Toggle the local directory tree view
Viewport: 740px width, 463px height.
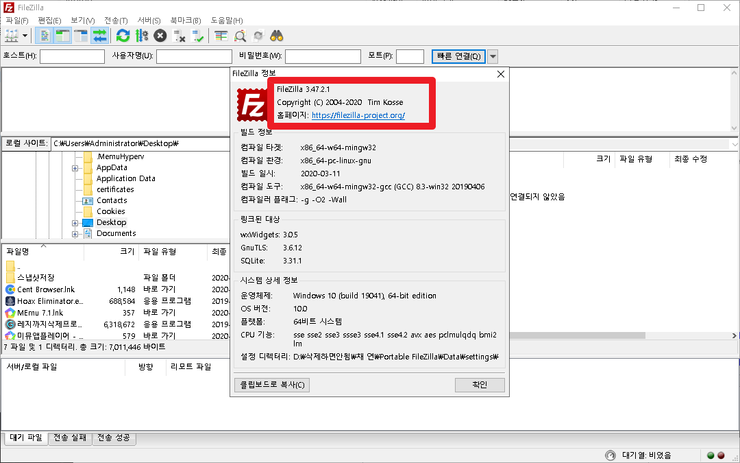(x=63, y=36)
